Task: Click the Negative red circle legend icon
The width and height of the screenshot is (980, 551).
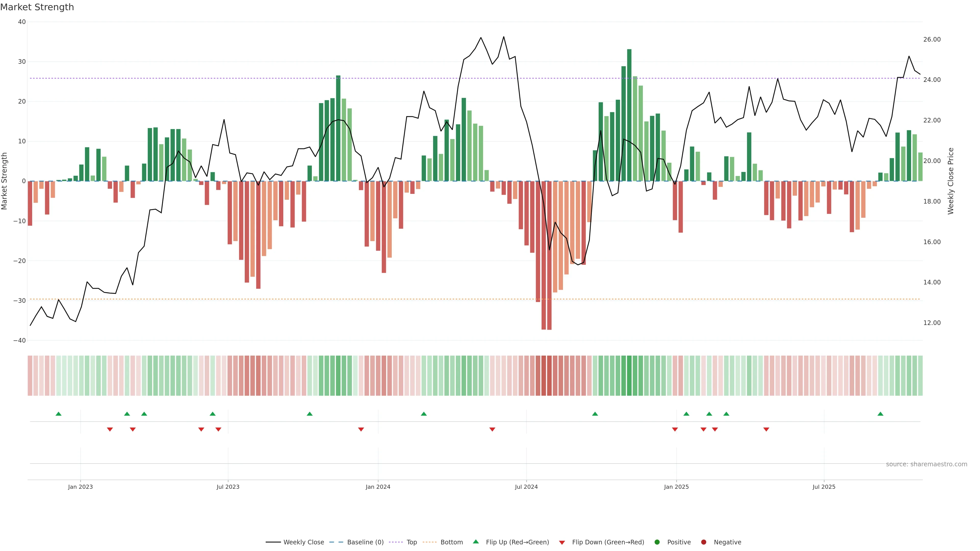Action: pyautogui.click(x=703, y=542)
